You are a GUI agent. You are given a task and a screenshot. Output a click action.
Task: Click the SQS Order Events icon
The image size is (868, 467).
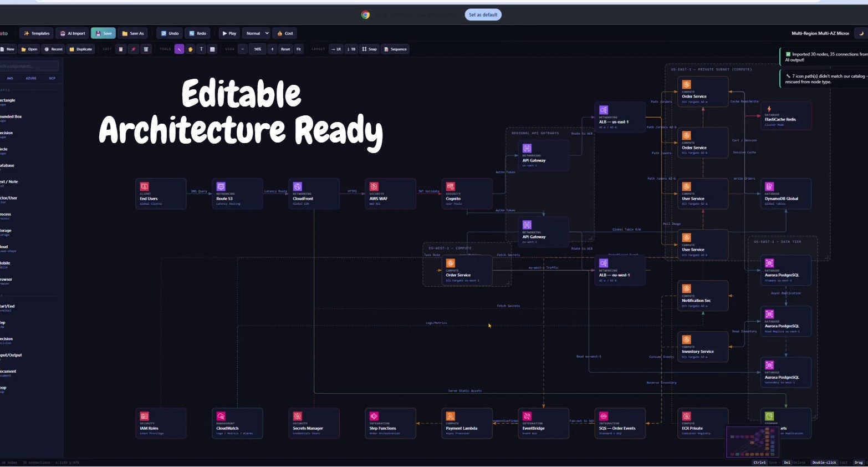603,417
